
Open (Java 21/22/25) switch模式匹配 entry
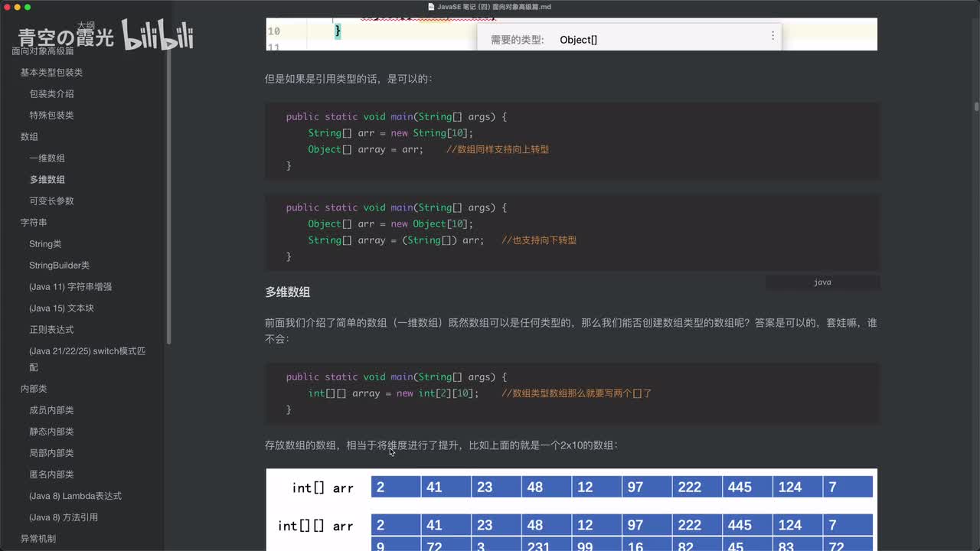87,359
